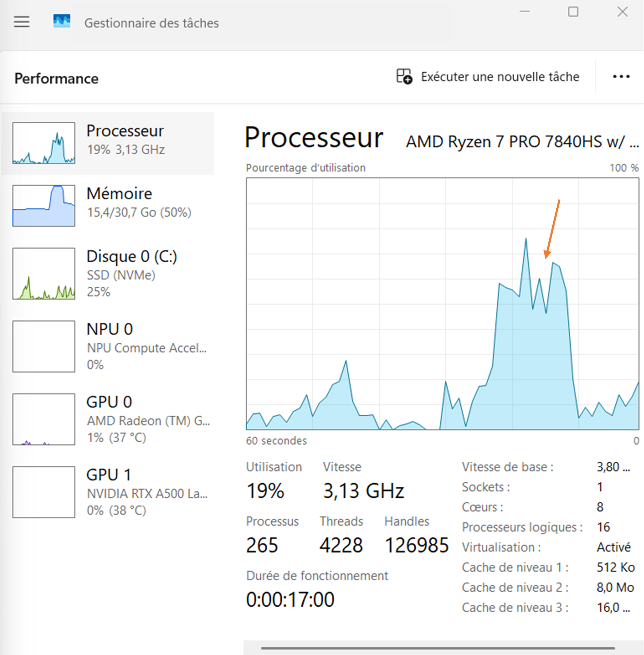Select the NPU 0 graph thumbnail

(x=44, y=346)
